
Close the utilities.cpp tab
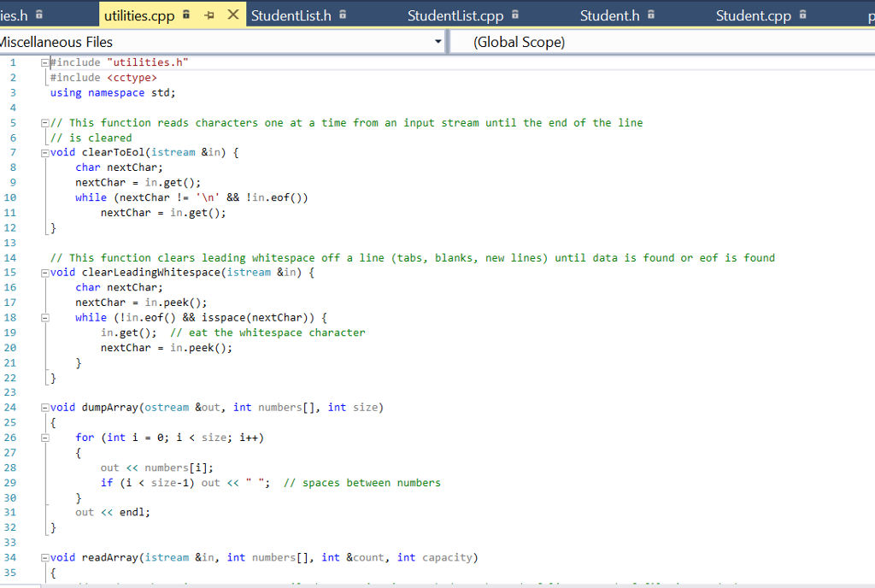click(x=232, y=15)
